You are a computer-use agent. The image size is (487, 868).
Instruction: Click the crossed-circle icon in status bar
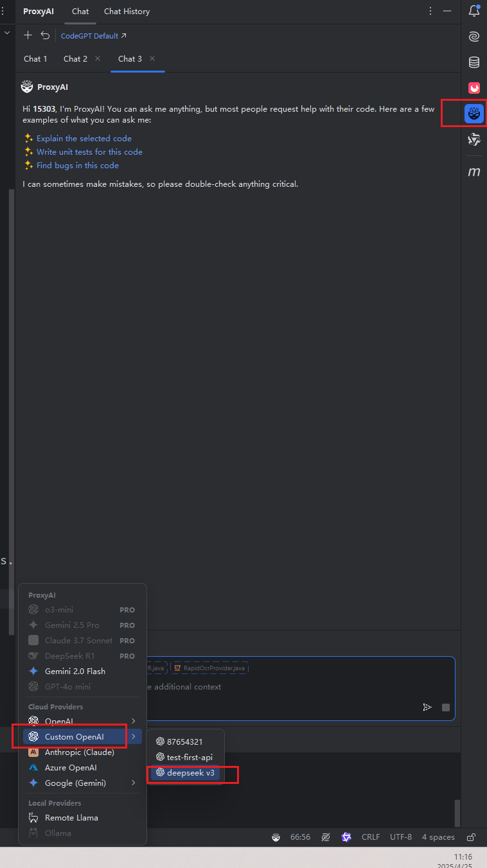coord(326,837)
